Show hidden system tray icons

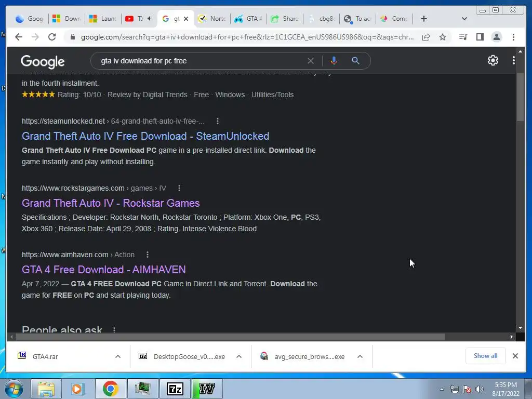click(x=442, y=389)
